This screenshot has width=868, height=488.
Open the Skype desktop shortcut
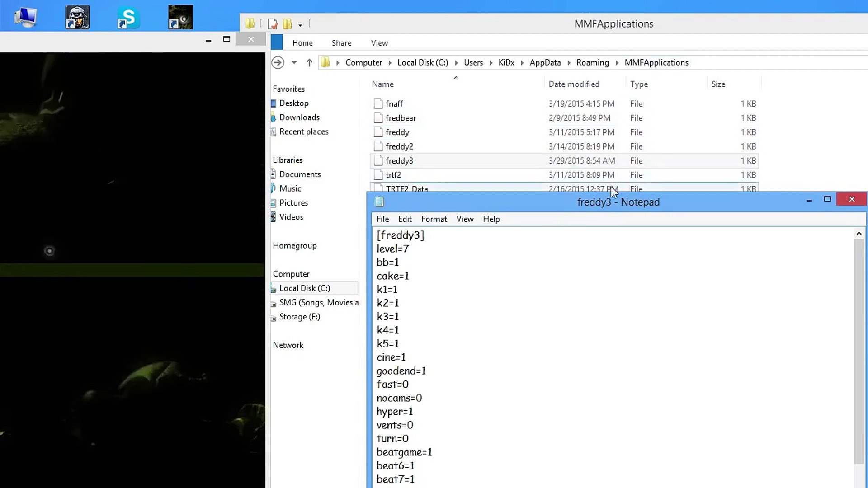[128, 18]
